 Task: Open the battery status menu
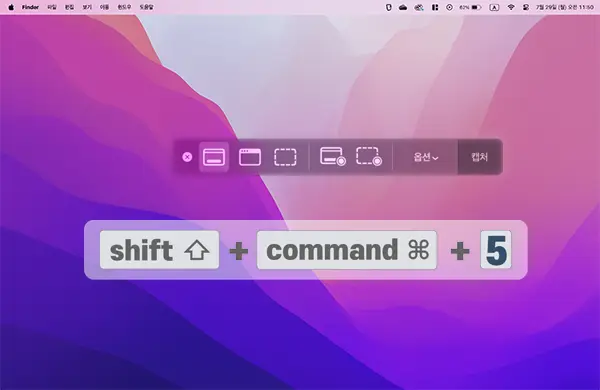(x=470, y=7)
